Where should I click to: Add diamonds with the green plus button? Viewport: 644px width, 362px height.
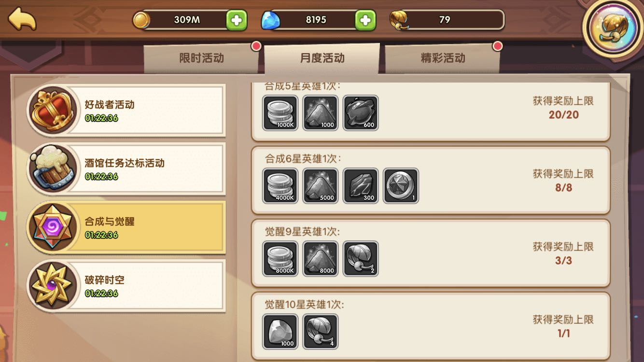pyautogui.click(x=365, y=20)
